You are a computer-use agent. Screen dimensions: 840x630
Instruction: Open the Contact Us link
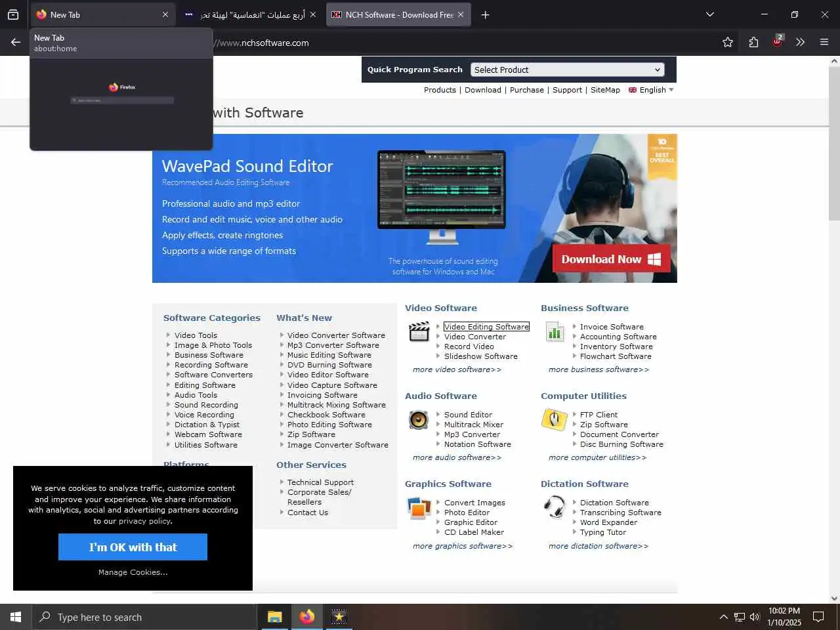click(x=308, y=513)
